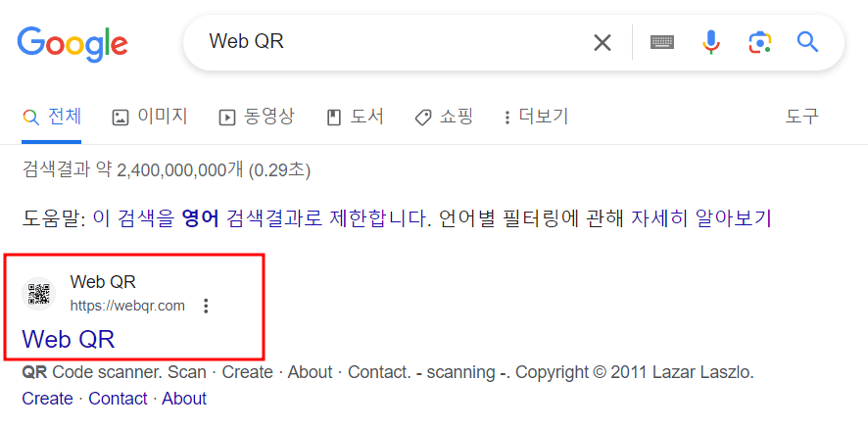Open the Contact sitelink
Image resolution: width=868 pixels, height=429 pixels.
(x=118, y=399)
